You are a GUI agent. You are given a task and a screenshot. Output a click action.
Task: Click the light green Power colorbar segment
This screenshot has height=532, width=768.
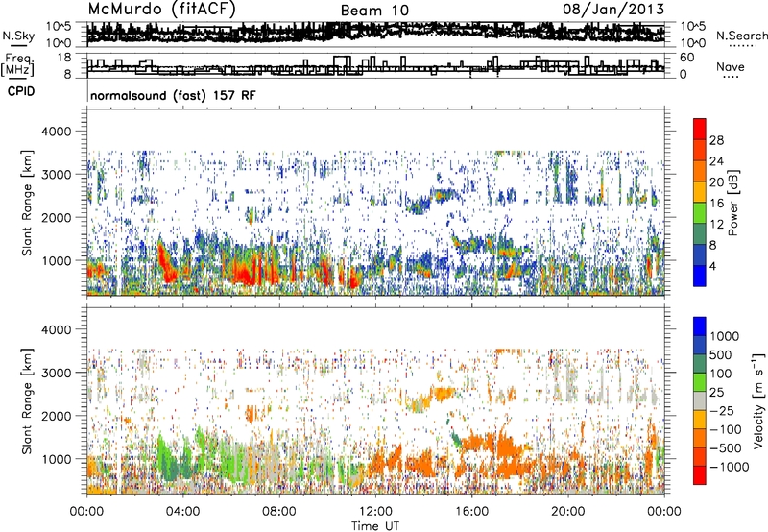[700, 213]
